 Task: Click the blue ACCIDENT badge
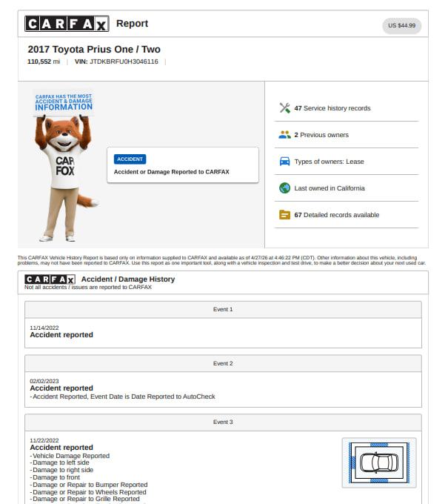point(130,159)
